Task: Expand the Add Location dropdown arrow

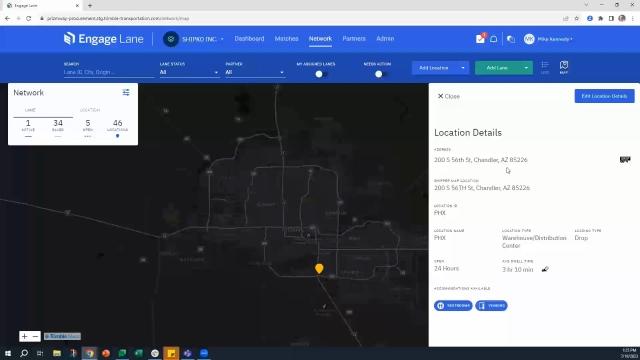Action: click(463, 68)
